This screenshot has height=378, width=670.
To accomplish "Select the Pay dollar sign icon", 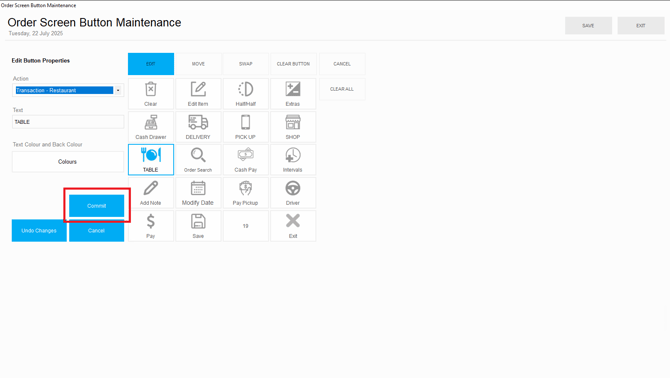I will [x=151, y=226].
